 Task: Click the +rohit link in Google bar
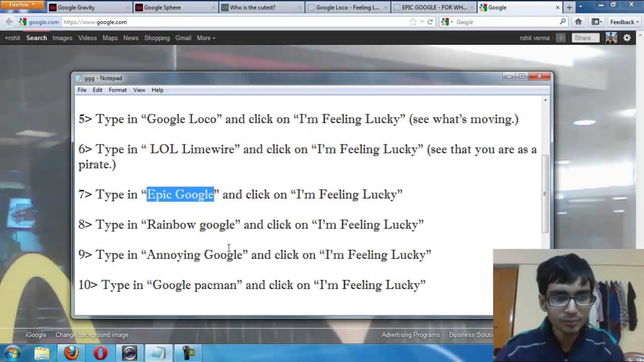coord(13,38)
